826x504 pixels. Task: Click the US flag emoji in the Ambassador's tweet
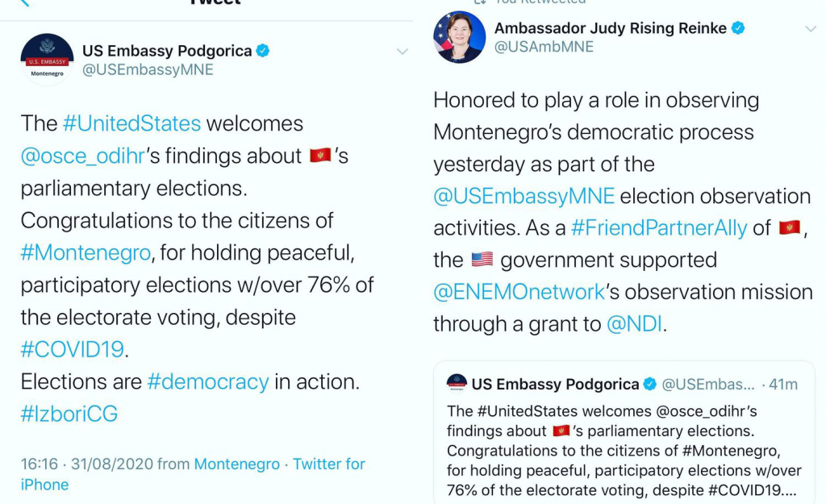481,260
